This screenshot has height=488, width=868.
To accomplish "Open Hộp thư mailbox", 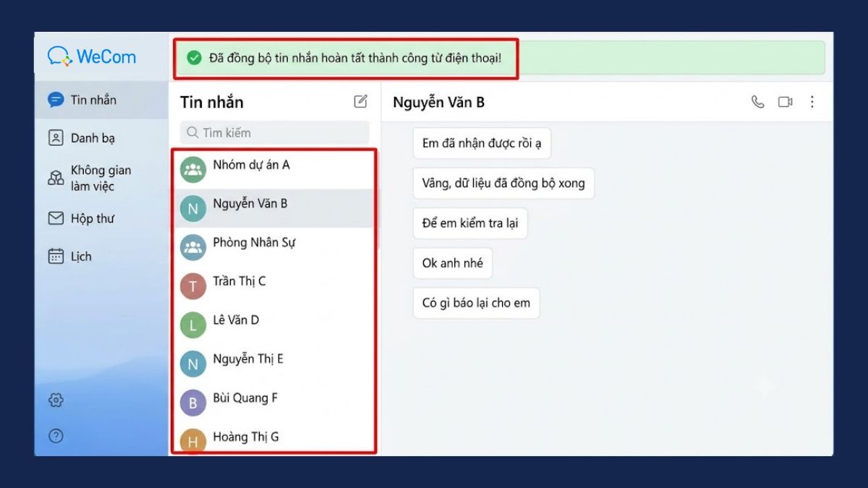I will tap(101, 218).
